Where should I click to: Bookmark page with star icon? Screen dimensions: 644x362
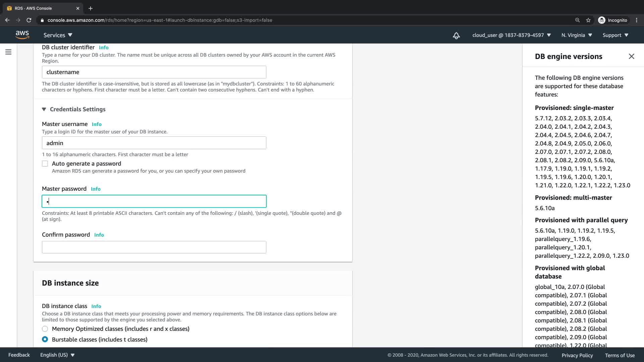[x=588, y=20]
